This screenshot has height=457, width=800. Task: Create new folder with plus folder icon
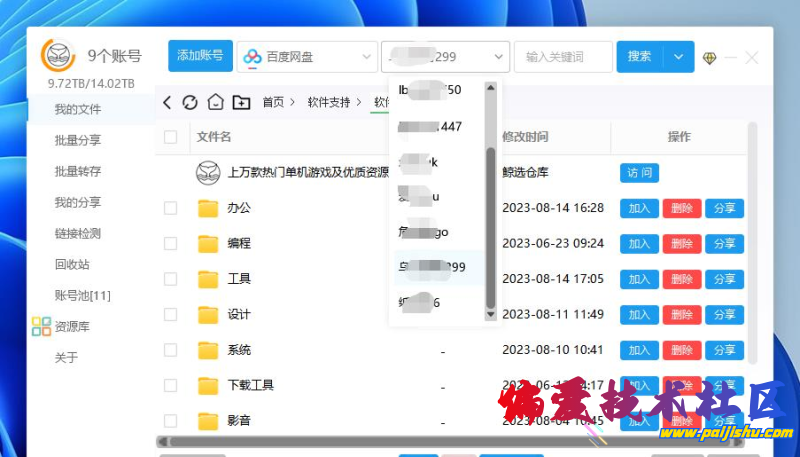pos(241,102)
